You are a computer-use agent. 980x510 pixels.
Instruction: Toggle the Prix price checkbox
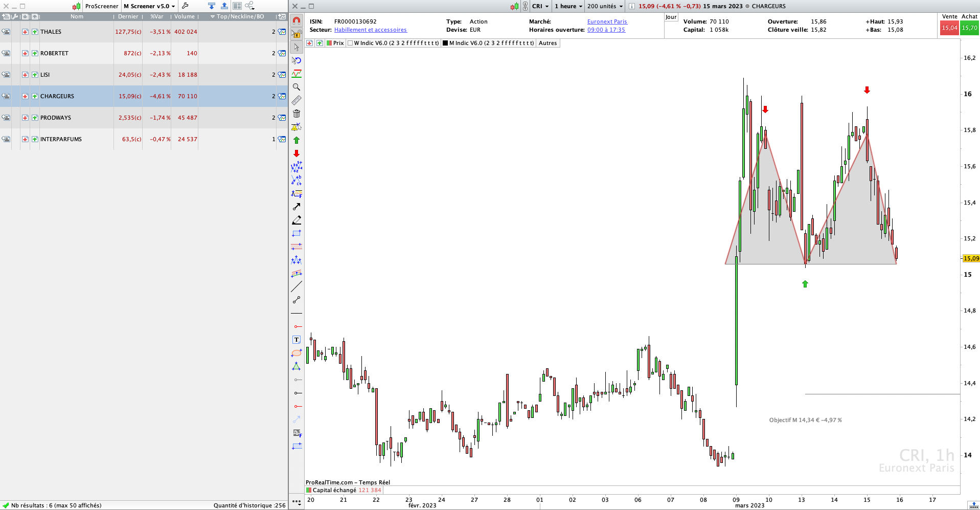[329, 43]
